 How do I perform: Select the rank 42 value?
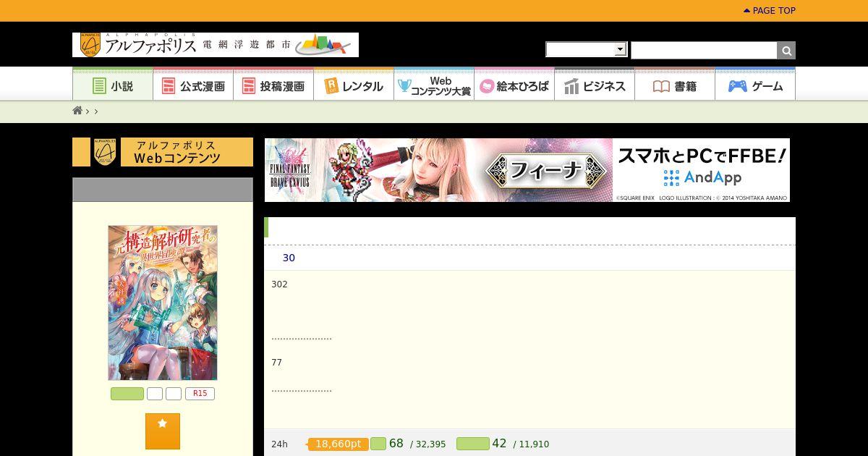pyautogui.click(x=499, y=443)
